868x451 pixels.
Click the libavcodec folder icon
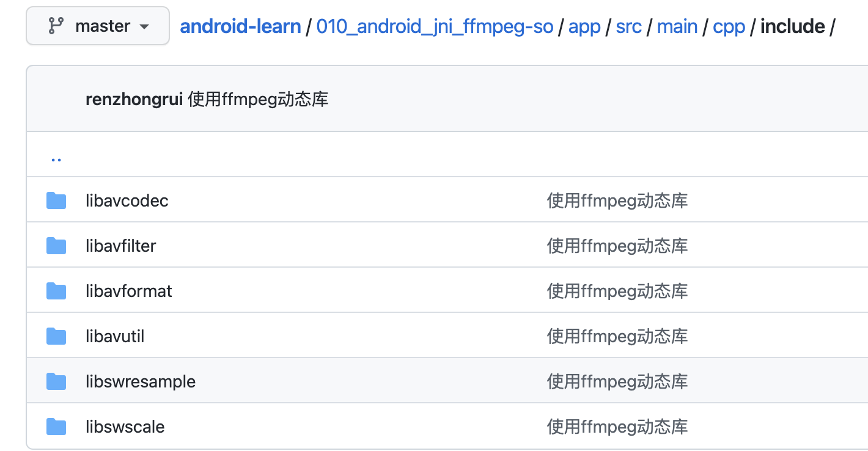tap(56, 200)
